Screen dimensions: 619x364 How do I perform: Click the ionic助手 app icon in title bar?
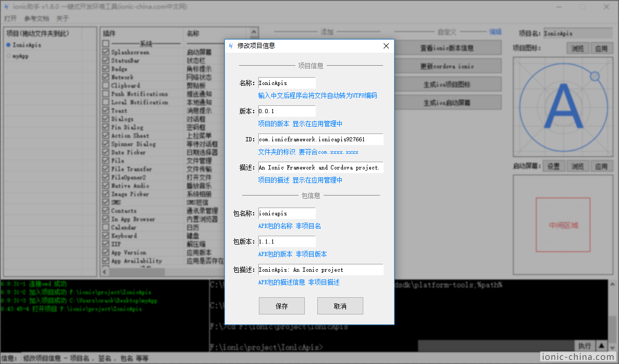pos(6,7)
